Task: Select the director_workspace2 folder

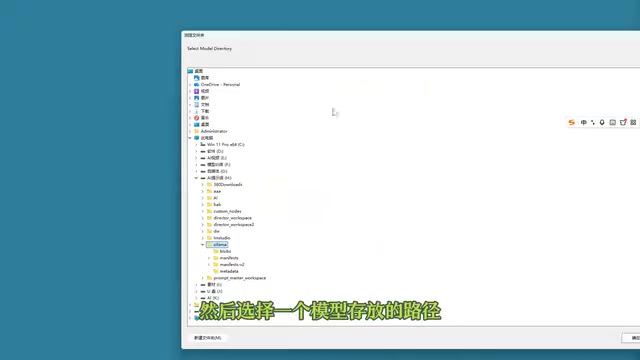Action: (x=233, y=225)
